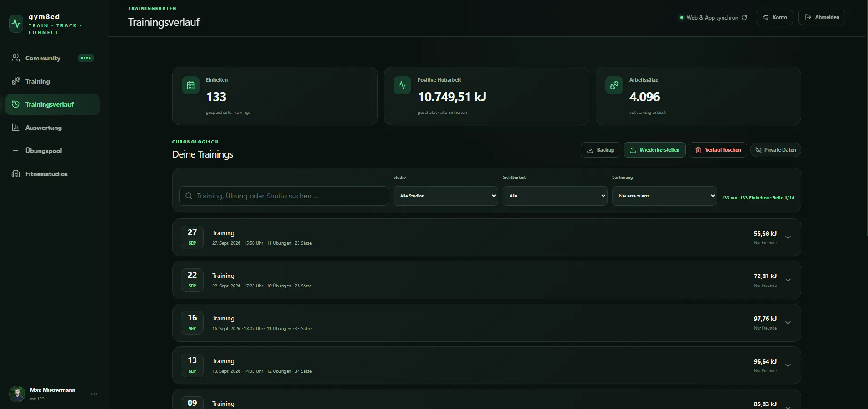Click the username mx.123 under Max Mustermann
Viewport: 868px width, 409px height.
37,399
